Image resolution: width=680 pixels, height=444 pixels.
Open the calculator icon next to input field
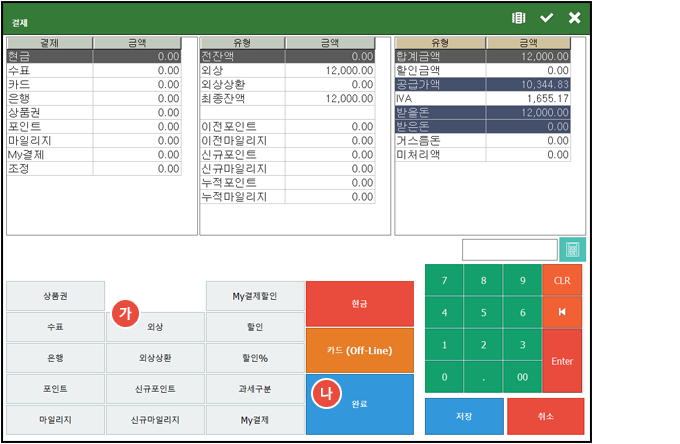[x=572, y=249]
